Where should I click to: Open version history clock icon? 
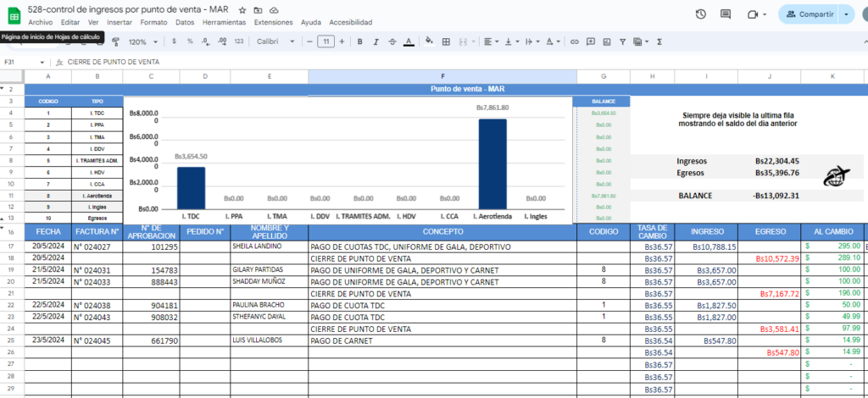(x=701, y=14)
